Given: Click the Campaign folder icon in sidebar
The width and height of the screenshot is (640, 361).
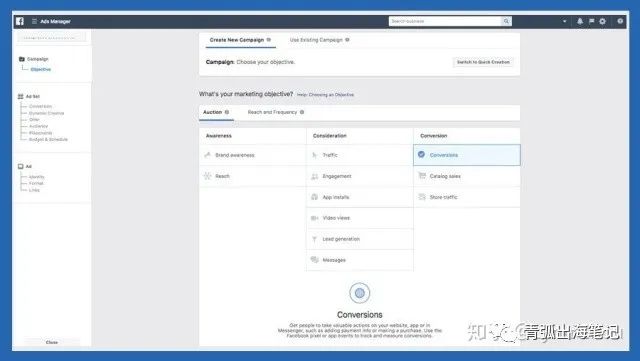Looking at the screenshot, I should [x=22, y=59].
